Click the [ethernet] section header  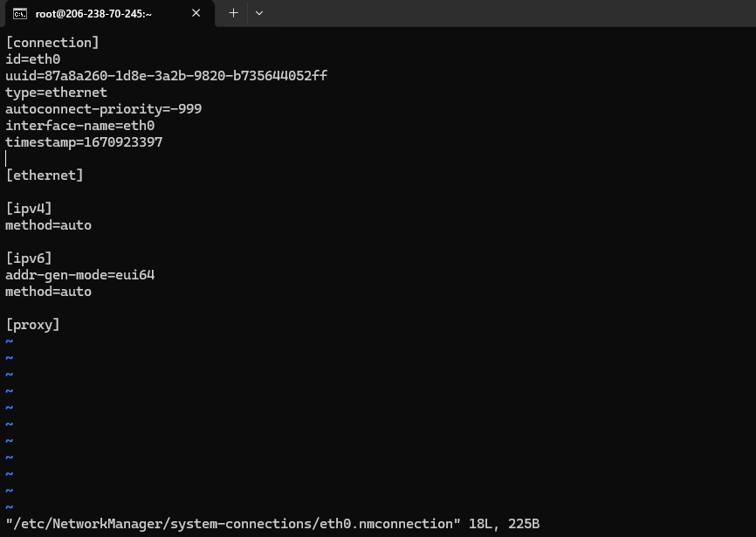45,176
